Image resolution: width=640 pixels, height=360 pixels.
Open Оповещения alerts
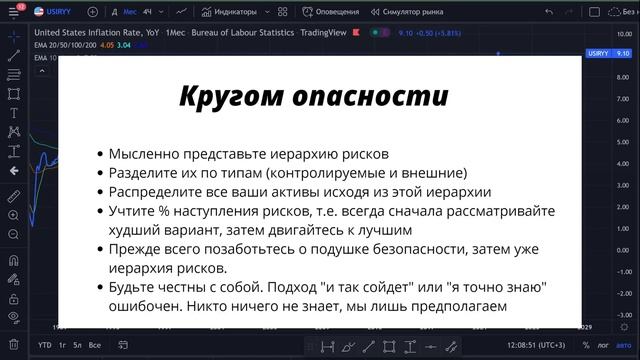[331, 12]
